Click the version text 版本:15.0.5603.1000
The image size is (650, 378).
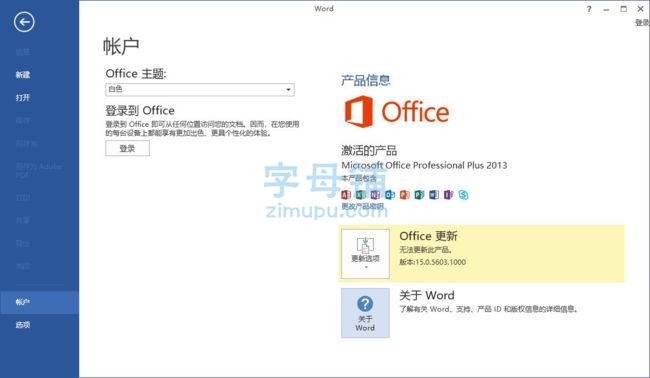coord(432,262)
